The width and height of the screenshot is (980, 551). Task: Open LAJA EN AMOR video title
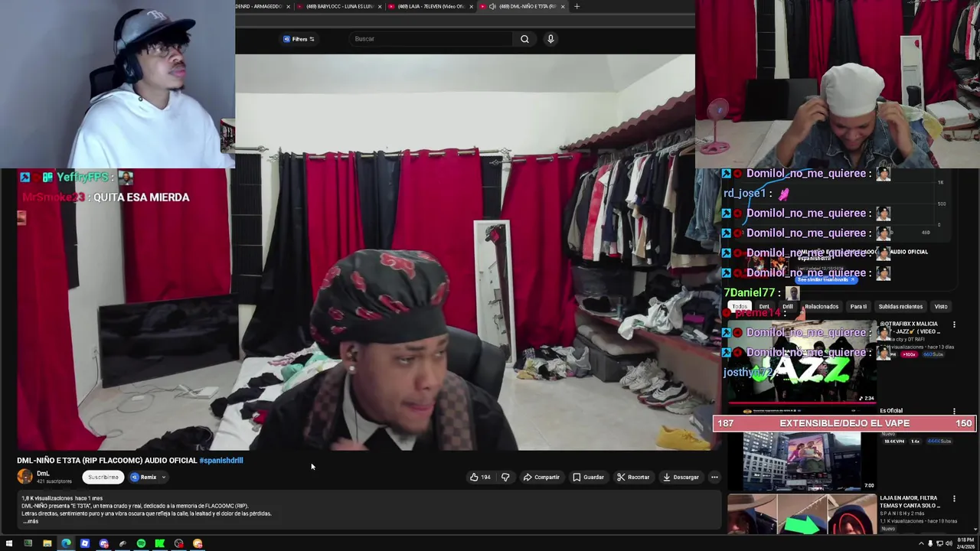tap(910, 502)
